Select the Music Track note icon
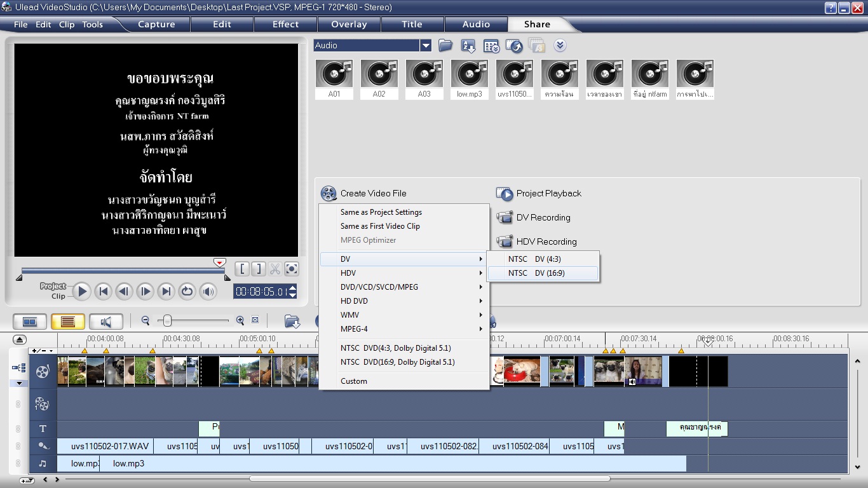Image resolution: width=868 pixels, height=488 pixels. pyautogui.click(x=43, y=463)
